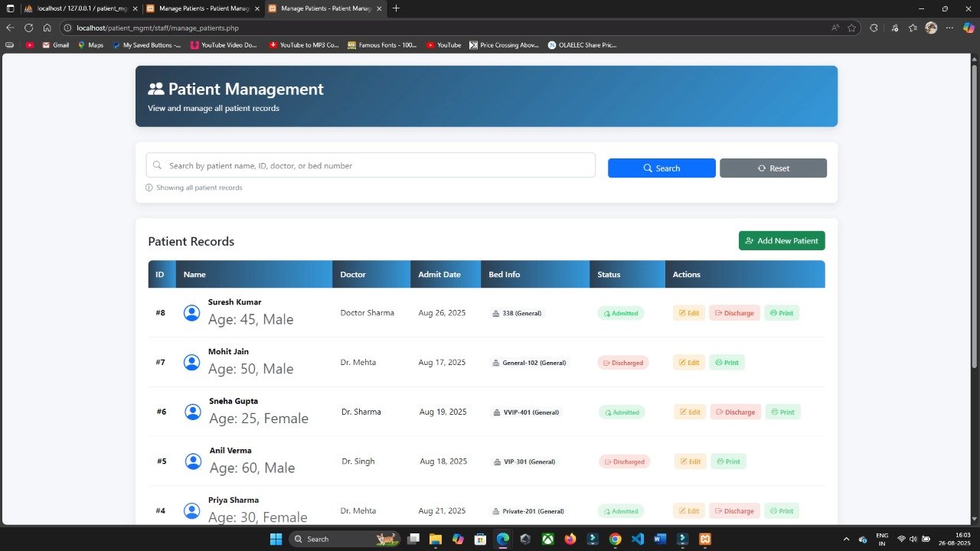Print record for Mohit Jain

pos(727,363)
